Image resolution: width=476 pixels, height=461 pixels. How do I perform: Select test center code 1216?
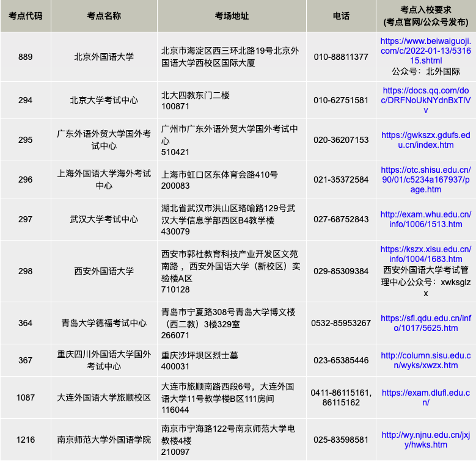pyautogui.click(x=26, y=440)
